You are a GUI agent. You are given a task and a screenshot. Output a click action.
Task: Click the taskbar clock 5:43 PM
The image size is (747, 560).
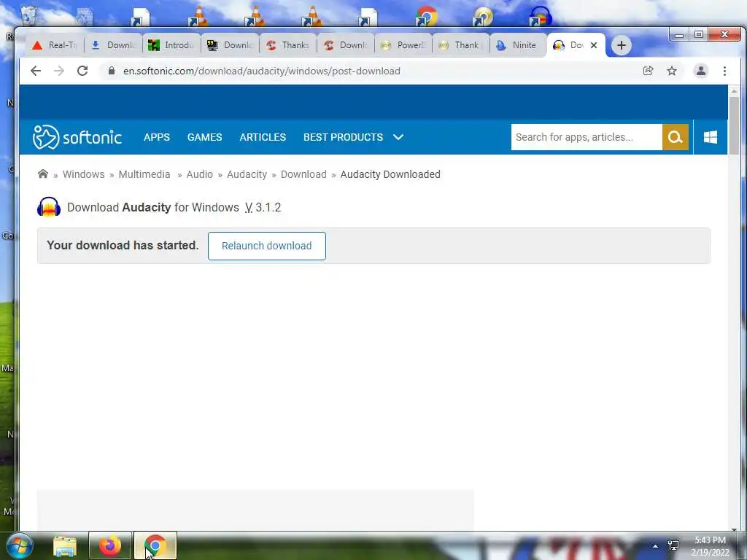pyautogui.click(x=710, y=540)
